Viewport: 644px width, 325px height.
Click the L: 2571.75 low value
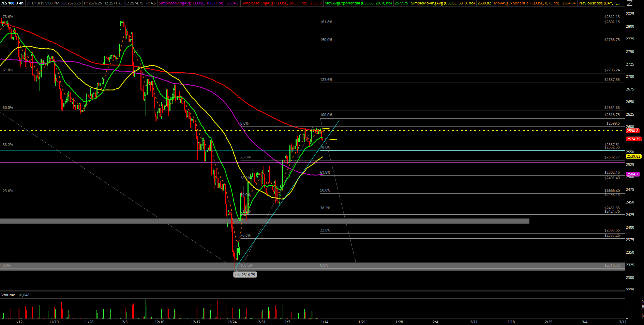click(x=114, y=3)
